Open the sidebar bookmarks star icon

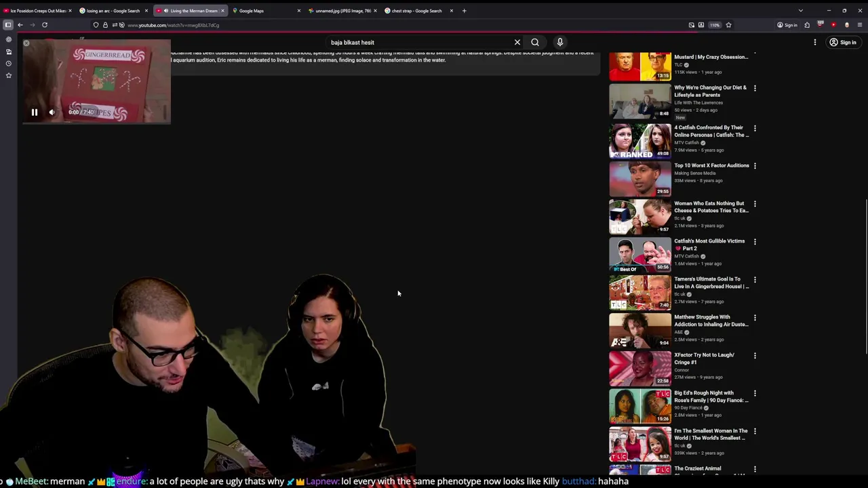(8, 75)
